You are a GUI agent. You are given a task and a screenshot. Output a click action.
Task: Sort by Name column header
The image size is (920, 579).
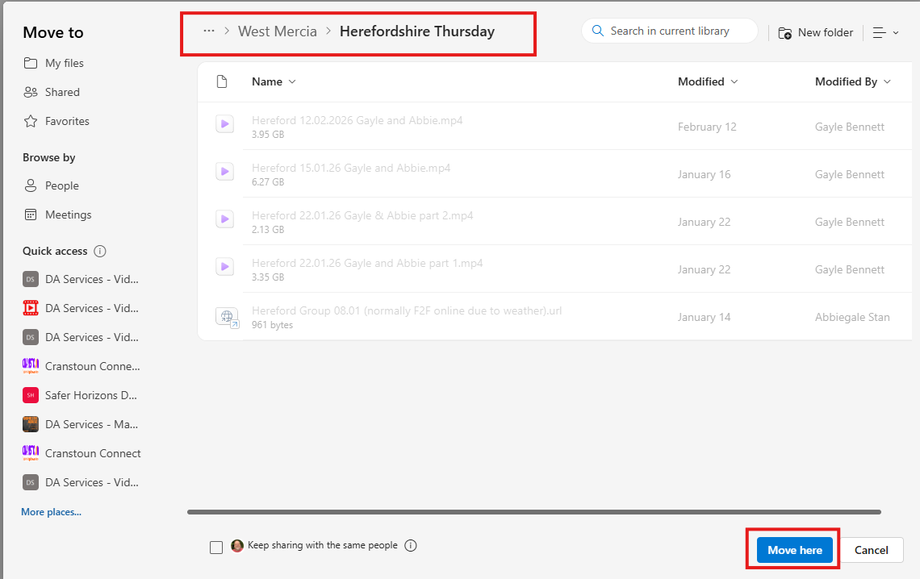pyautogui.click(x=274, y=82)
